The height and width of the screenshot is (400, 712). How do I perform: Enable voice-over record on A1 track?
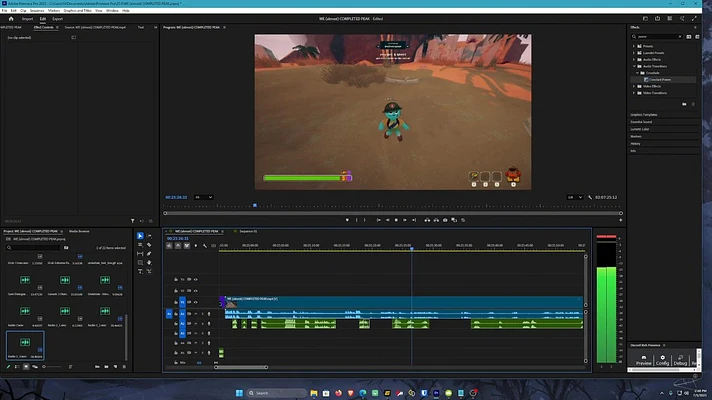coord(209,314)
